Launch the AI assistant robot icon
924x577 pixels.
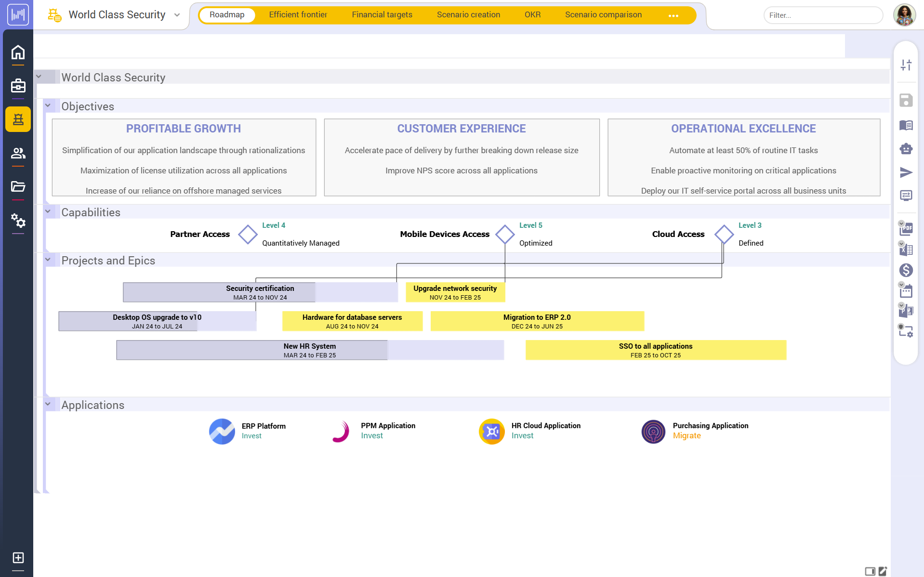[x=906, y=149]
